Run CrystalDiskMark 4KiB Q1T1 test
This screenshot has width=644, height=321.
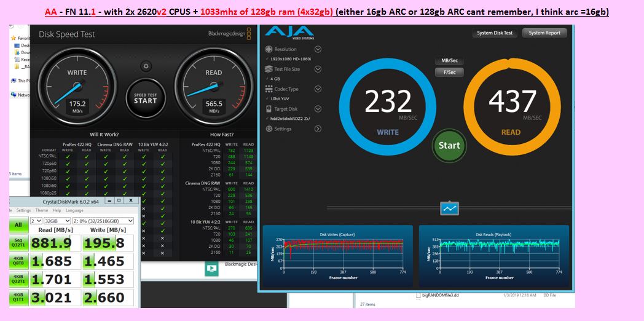pyautogui.click(x=18, y=298)
